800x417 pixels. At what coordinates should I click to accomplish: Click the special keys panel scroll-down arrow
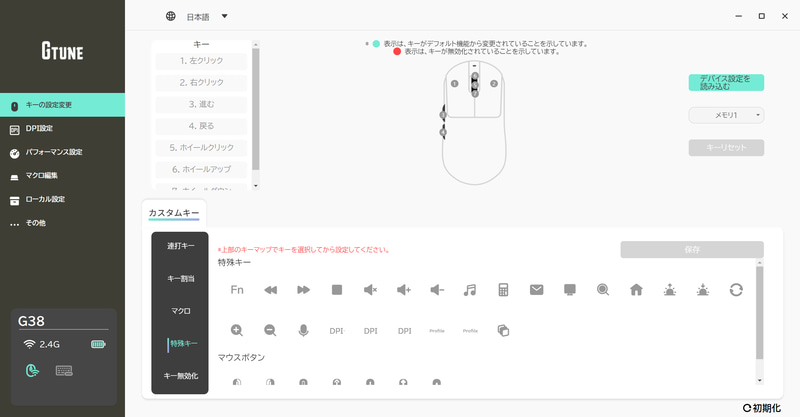(x=760, y=380)
